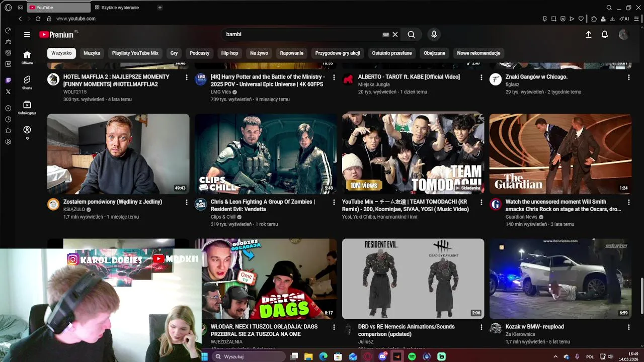Image resolution: width=644 pixels, height=362 pixels.
Task: Click inside the bambi search field
Action: 302,34
